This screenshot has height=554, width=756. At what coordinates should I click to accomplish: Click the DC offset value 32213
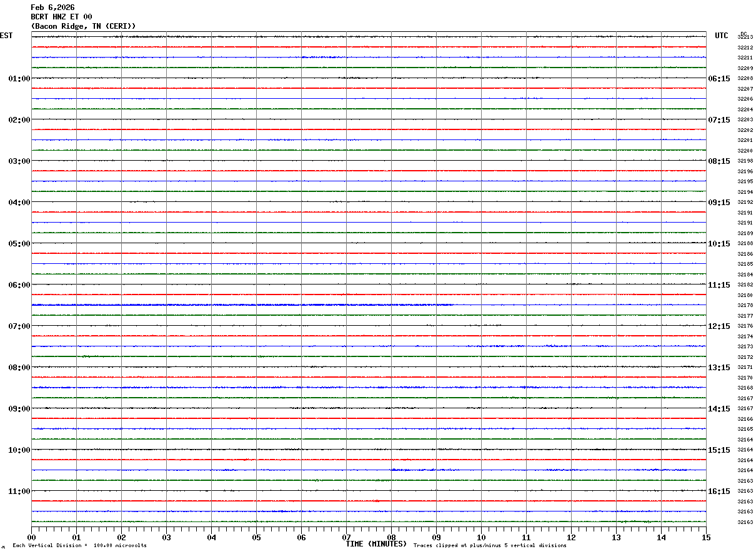(x=745, y=38)
